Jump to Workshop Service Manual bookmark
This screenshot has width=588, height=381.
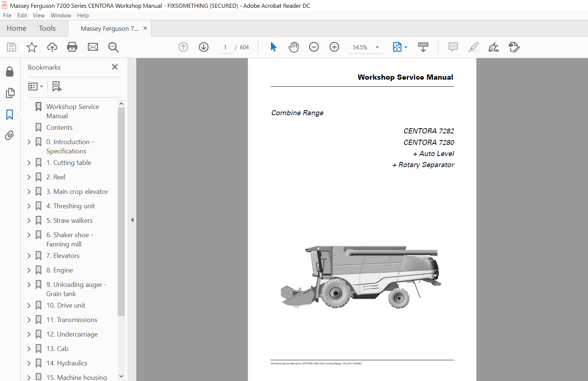[73, 111]
